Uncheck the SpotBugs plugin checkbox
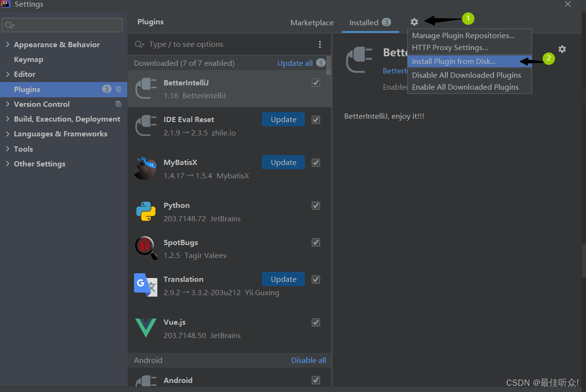The height and width of the screenshot is (392, 586). (x=316, y=242)
